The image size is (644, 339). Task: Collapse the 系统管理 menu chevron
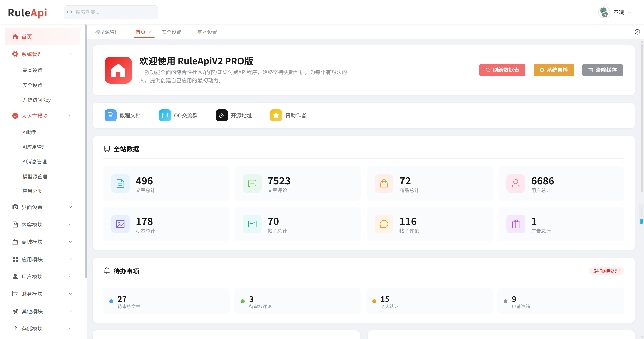click(x=70, y=54)
